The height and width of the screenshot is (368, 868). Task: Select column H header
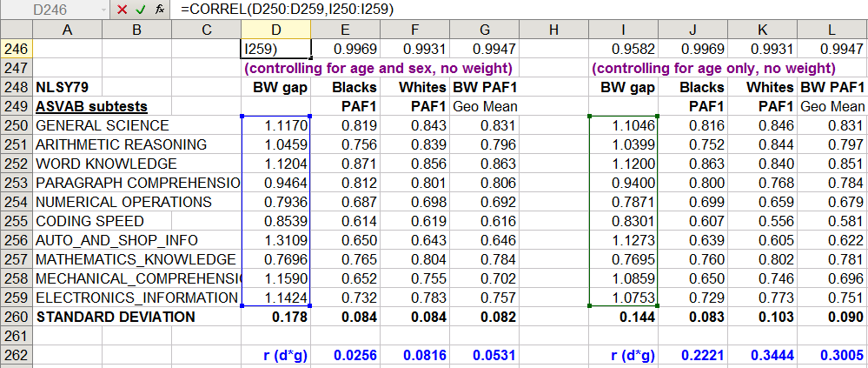click(553, 30)
